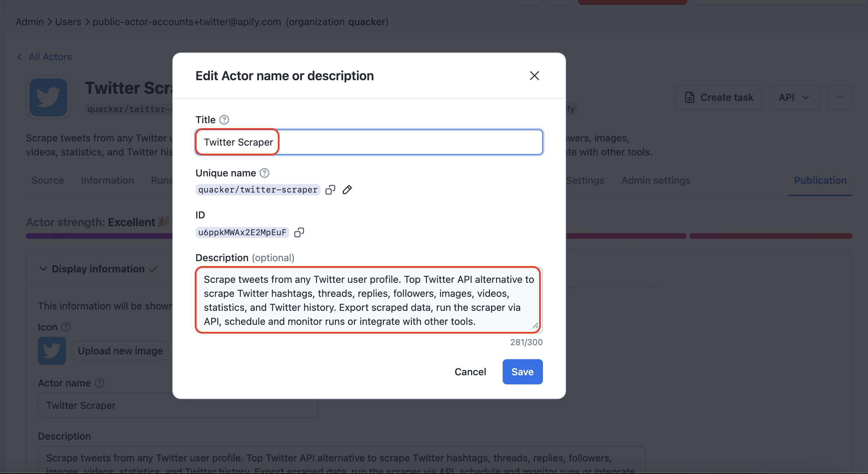Viewport: 868px width, 474px height.
Task: Switch to the Source tab
Action: click(47, 180)
